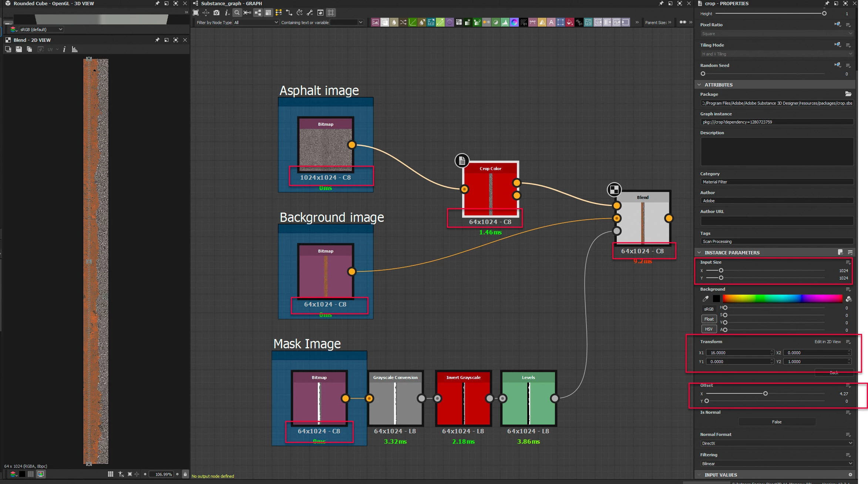Toggle the zoom lock icon in 2D view

(x=185, y=474)
